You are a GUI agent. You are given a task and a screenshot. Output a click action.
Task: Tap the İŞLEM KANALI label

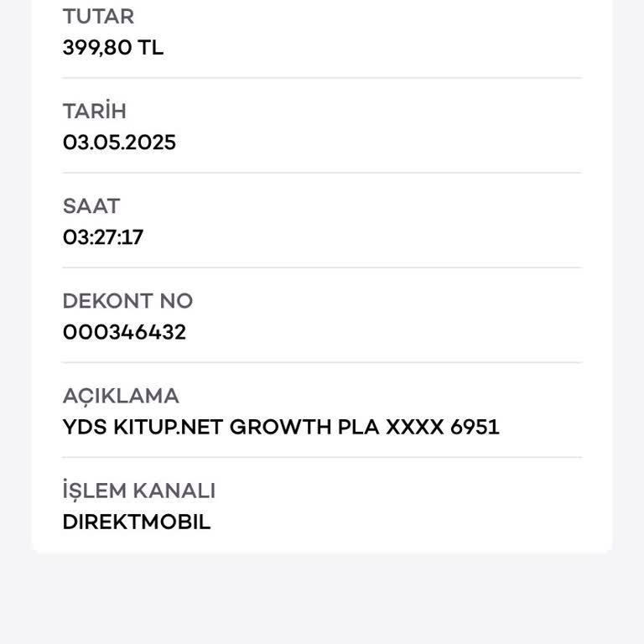(138, 490)
